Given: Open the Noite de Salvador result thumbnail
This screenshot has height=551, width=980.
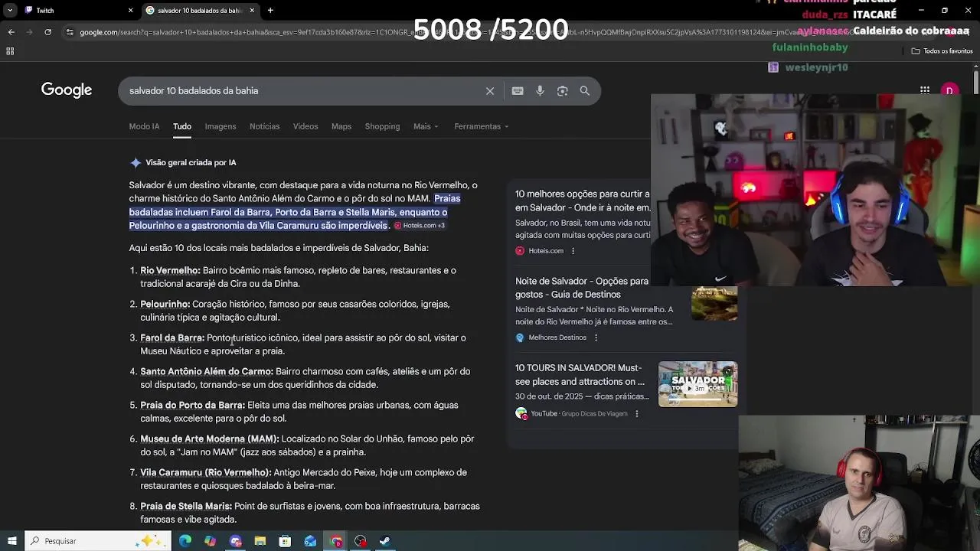Looking at the screenshot, I should click(714, 304).
